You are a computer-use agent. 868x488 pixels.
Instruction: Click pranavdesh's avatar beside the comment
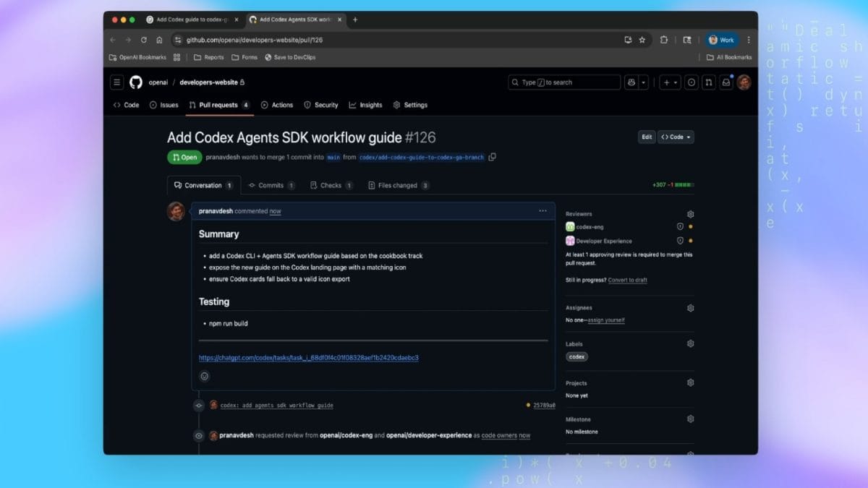click(176, 211)
